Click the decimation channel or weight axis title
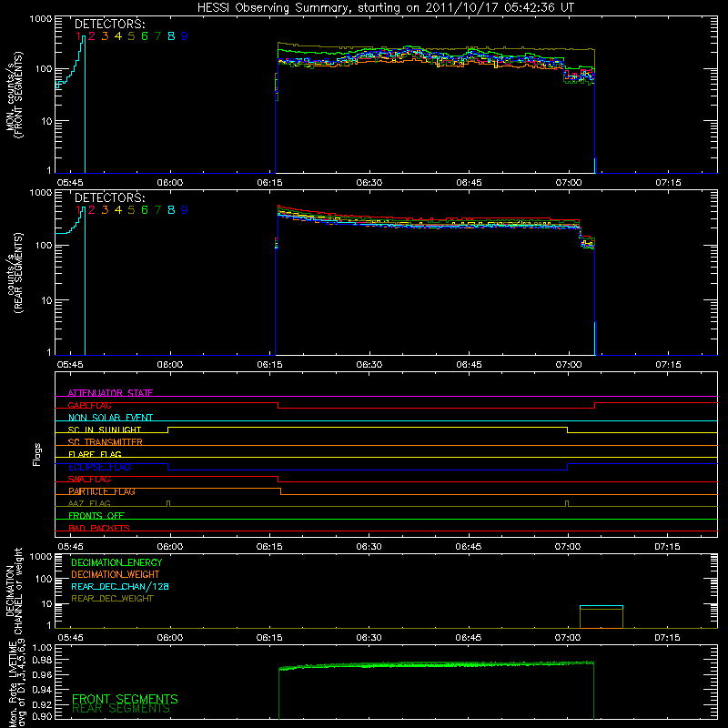This screenshot has width=728, height=728. (14, 591)
